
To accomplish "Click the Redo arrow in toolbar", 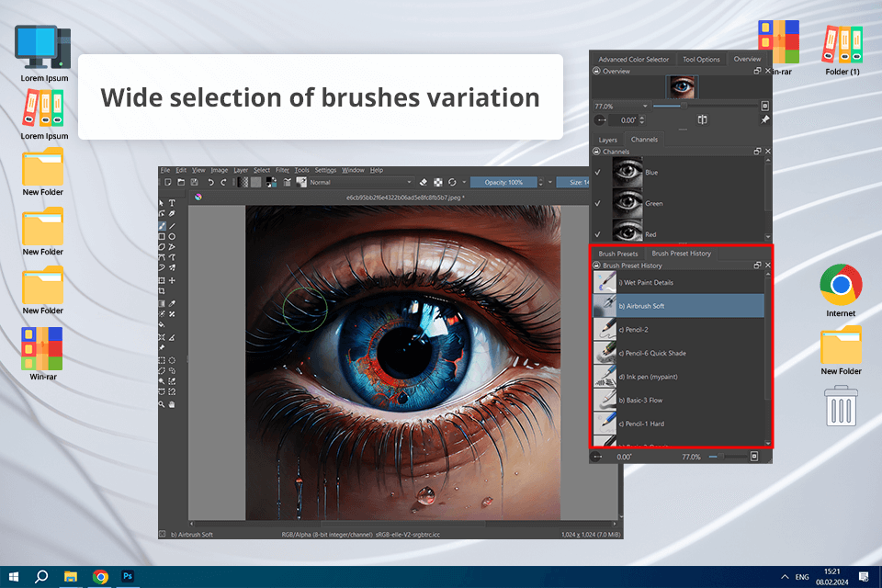I will (x=223, y=182).
